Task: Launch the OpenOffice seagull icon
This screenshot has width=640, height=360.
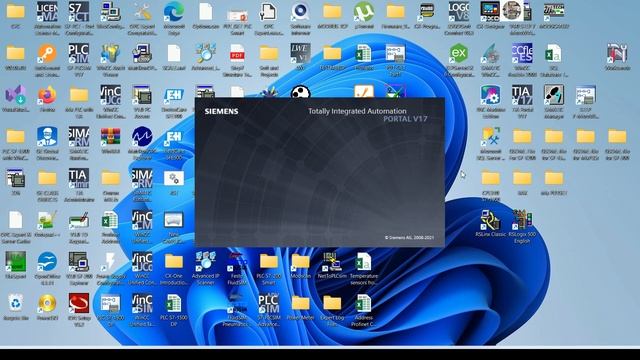Action: tap(47, 262)
